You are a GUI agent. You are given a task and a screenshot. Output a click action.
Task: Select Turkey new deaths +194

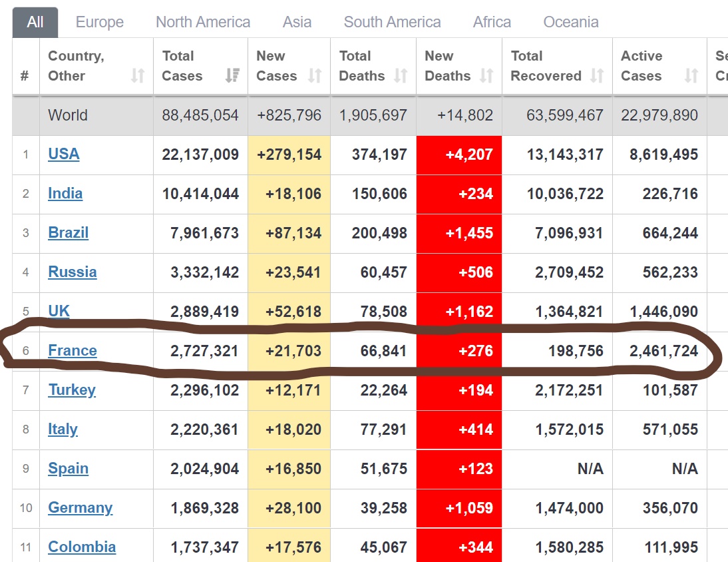476,390
